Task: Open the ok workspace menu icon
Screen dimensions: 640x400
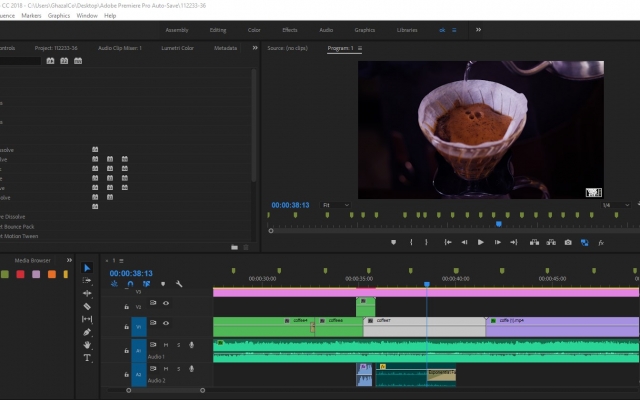Action: [454, 30]
